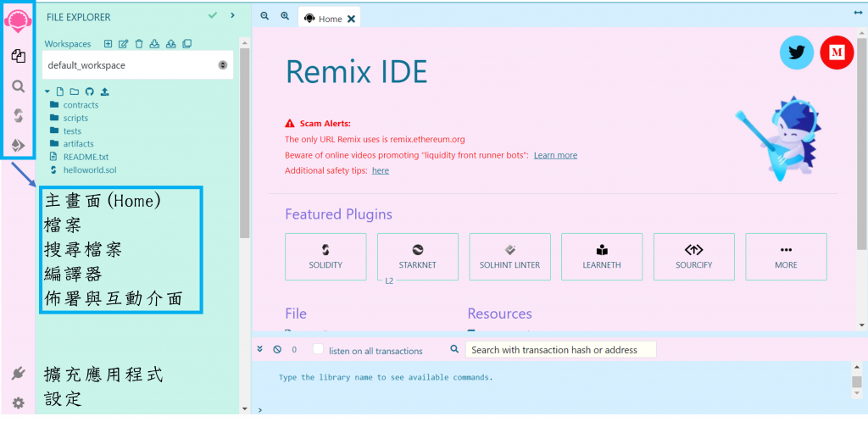This screenshot has width=868, height=422.
Task: Restore workspaces backup upload icon
Action: [171, 44]
